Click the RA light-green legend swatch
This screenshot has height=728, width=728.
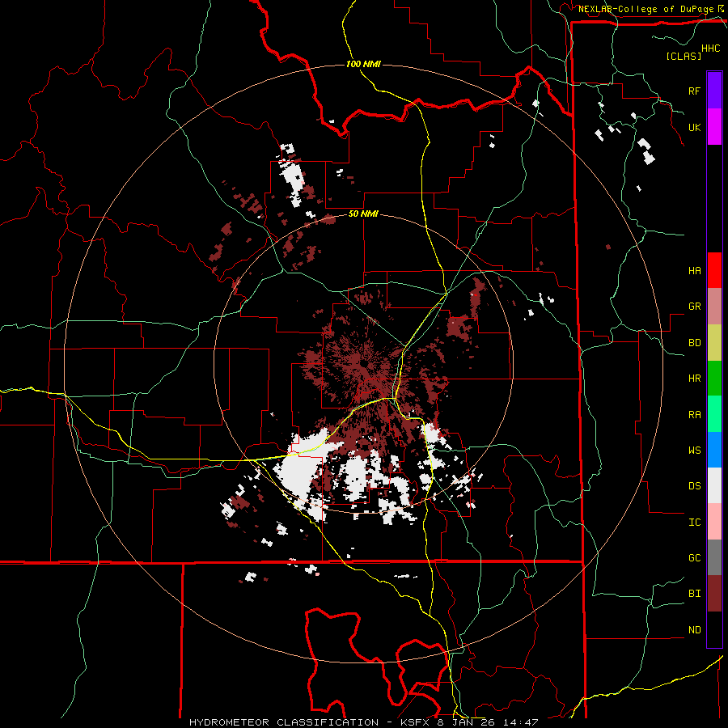(x=714, y=414)
